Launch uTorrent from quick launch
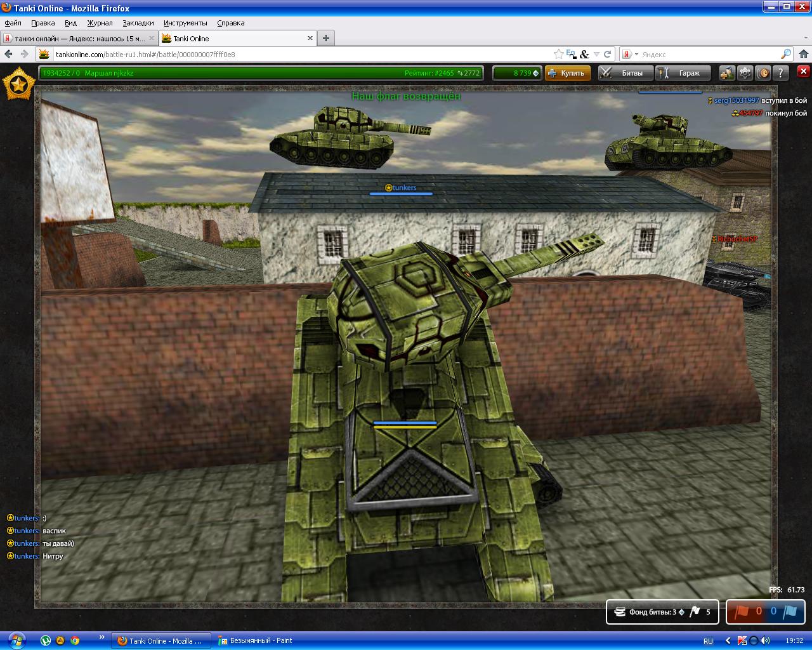This screenshot has height=650, width=812. 46,640
